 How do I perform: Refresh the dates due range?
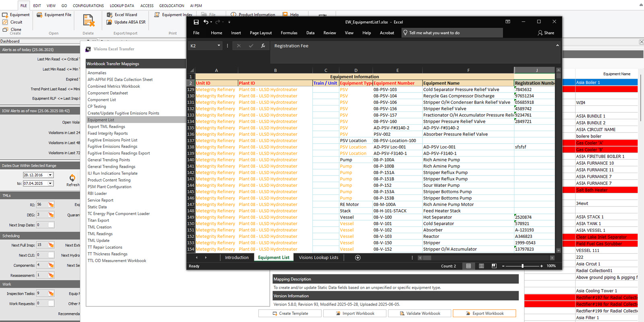(x=72, y=178)
